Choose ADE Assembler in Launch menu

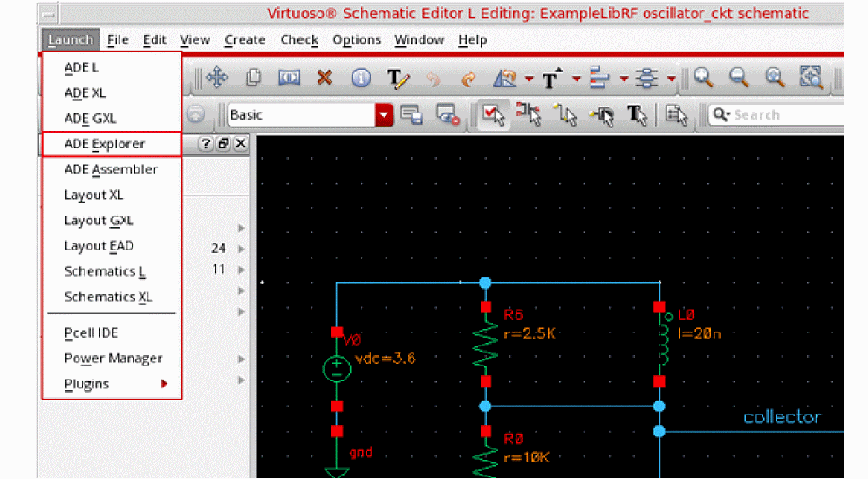tap(111, 169)
